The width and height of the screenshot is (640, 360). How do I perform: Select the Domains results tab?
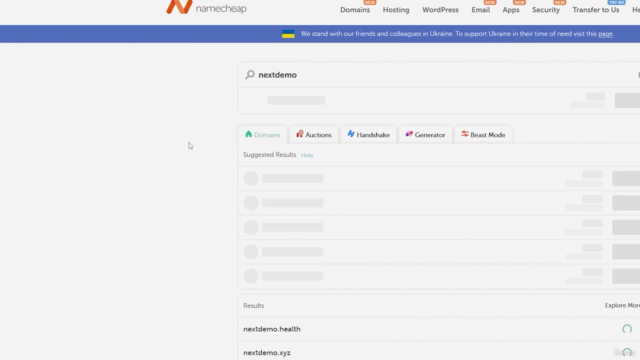(x=263, y=135)
